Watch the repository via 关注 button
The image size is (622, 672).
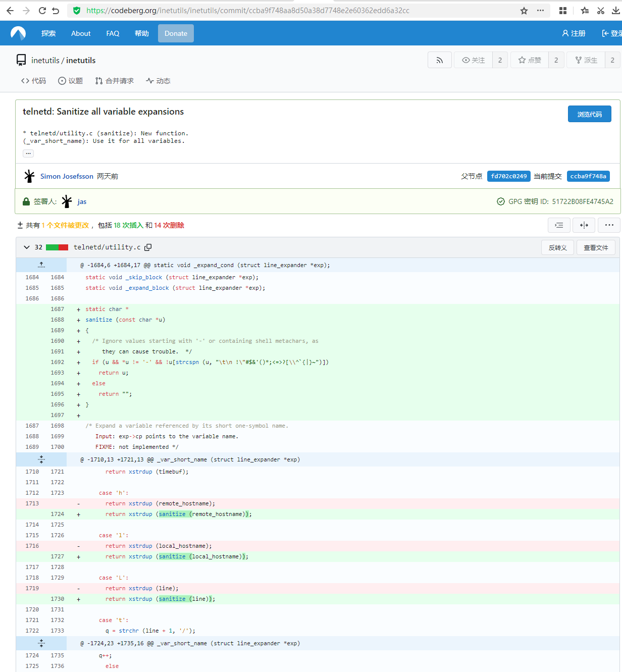[473, 60]
